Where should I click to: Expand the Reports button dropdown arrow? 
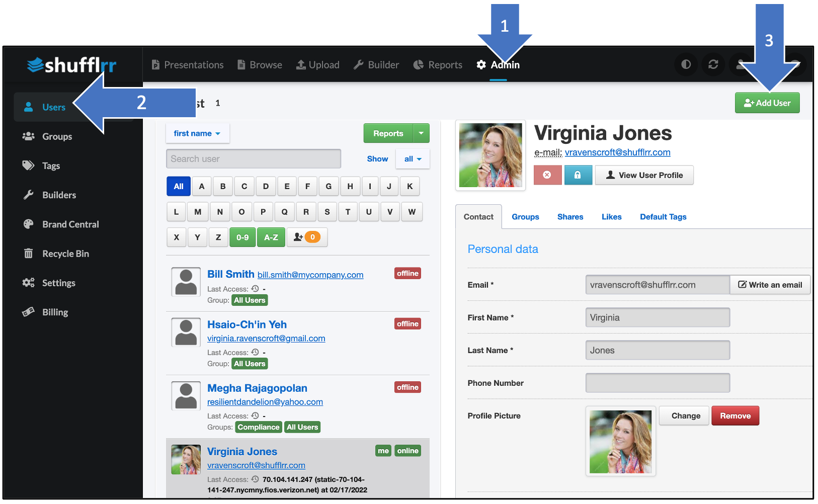[x=421, y=133]
